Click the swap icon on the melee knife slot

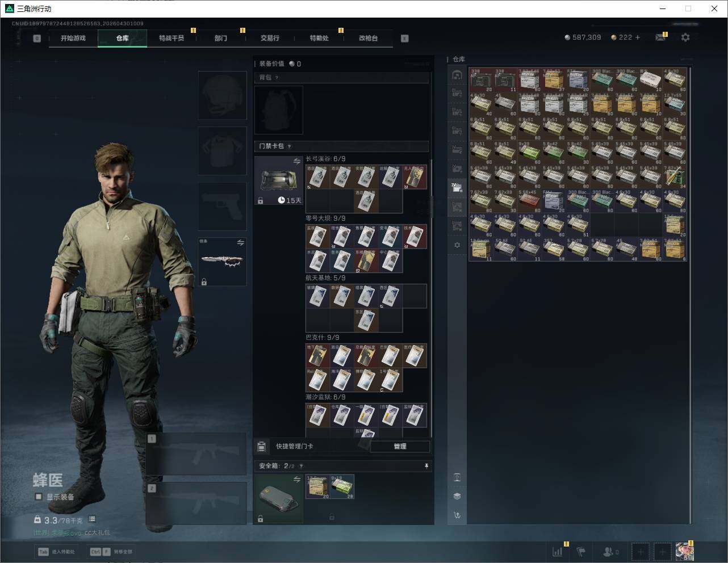tap(240, 243)
